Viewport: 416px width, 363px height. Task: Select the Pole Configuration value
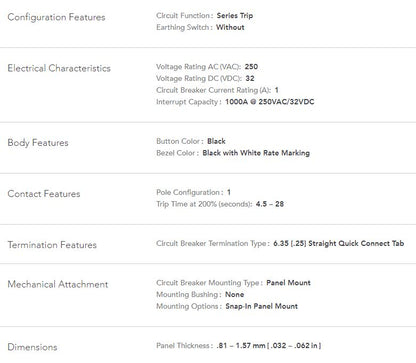(229, 192)
